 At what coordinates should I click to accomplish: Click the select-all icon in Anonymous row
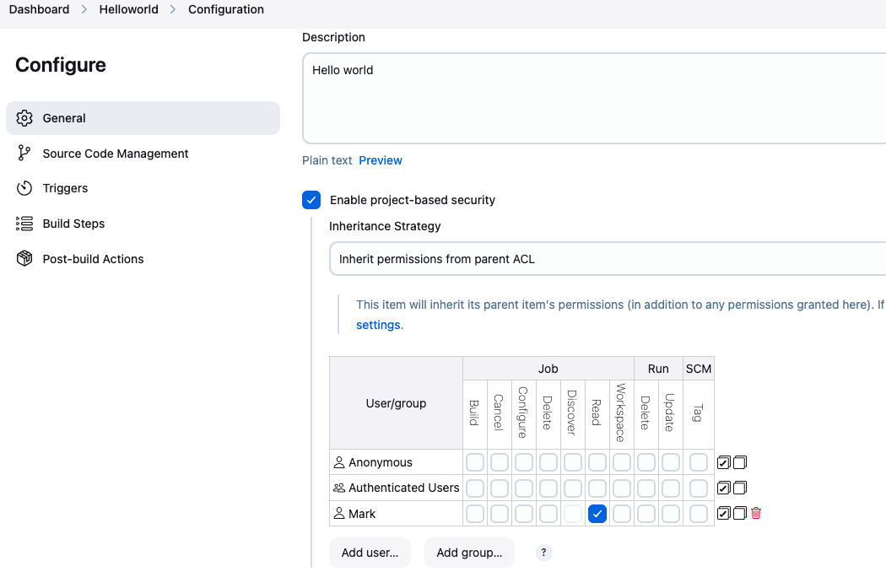pyautogui.click(x=723, y=462)
